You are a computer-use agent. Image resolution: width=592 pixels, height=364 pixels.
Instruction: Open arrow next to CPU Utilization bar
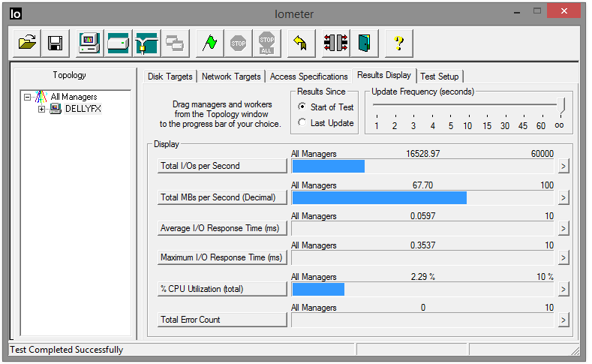pos(563,289)
